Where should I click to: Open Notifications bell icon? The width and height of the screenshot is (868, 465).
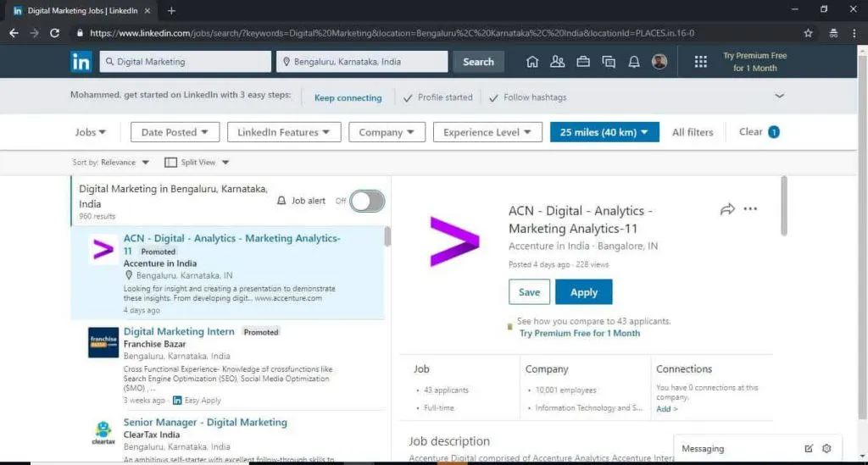(634, 61)
